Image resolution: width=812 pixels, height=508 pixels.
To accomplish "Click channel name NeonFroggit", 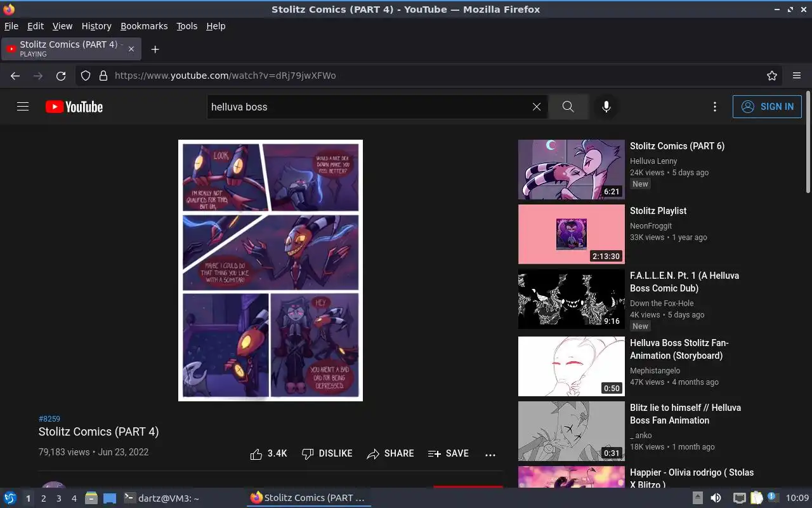I will tap(651, 226).
